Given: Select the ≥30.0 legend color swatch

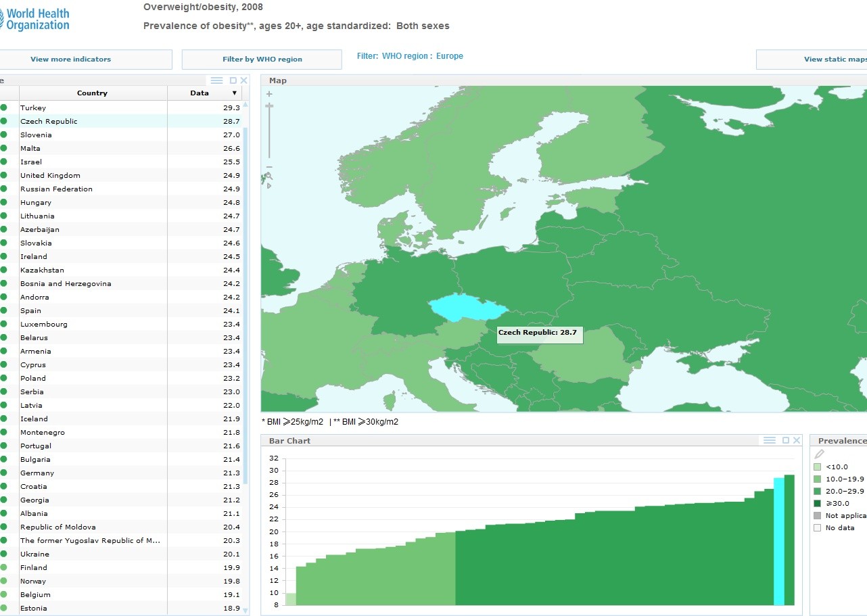Looking at the screenshot, I should (x=817, y=504).
